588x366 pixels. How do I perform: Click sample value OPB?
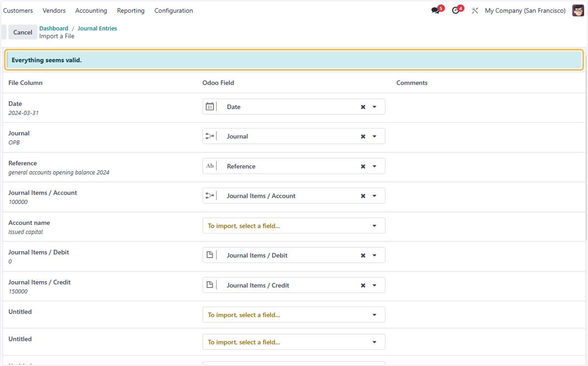(14, 142)
